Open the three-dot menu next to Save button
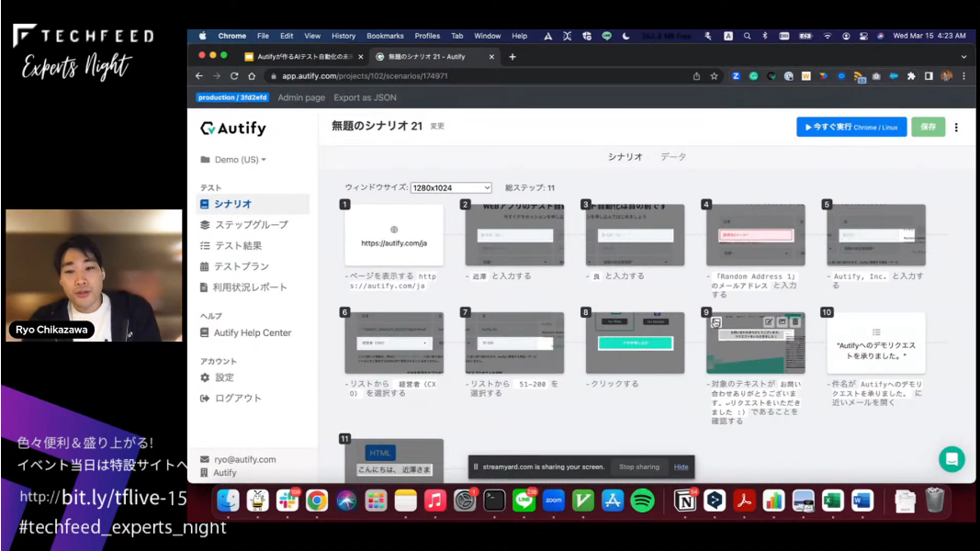Screen dimensions: 980x551 coord(956,127)
